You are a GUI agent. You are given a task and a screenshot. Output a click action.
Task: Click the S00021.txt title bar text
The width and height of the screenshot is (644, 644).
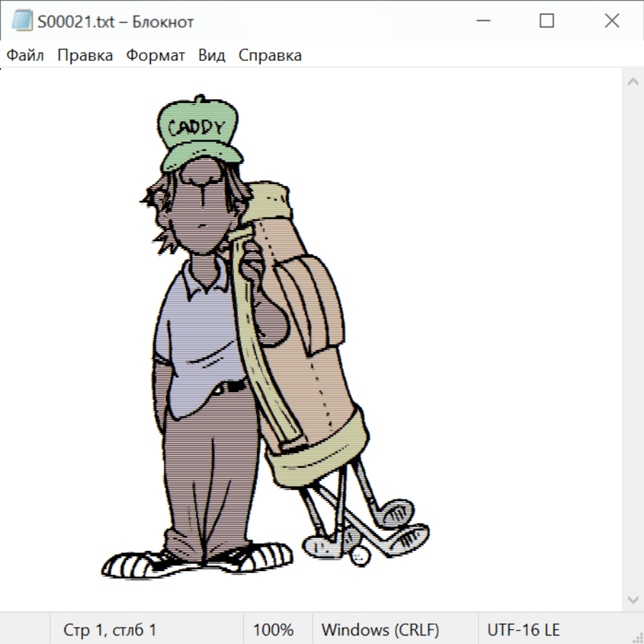coord(115,21)
